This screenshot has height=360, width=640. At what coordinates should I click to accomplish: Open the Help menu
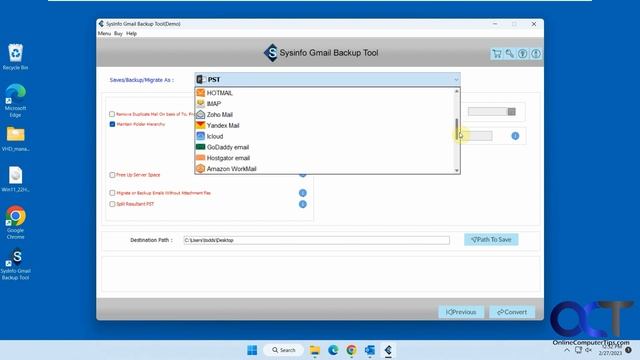[131, 33]
